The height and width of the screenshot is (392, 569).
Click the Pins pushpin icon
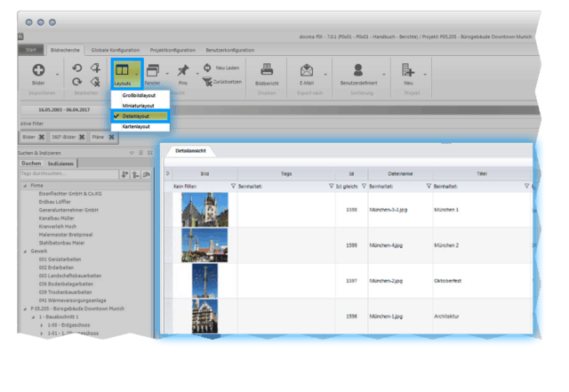click(183, 70)
